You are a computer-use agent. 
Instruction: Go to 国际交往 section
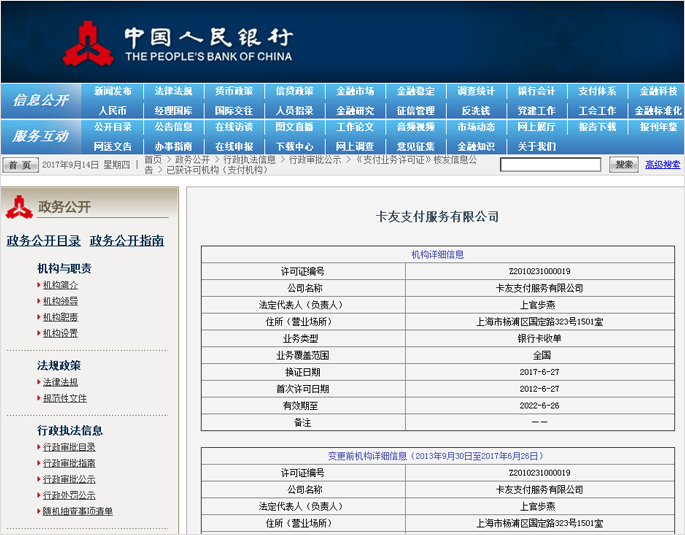click(234, 110)
